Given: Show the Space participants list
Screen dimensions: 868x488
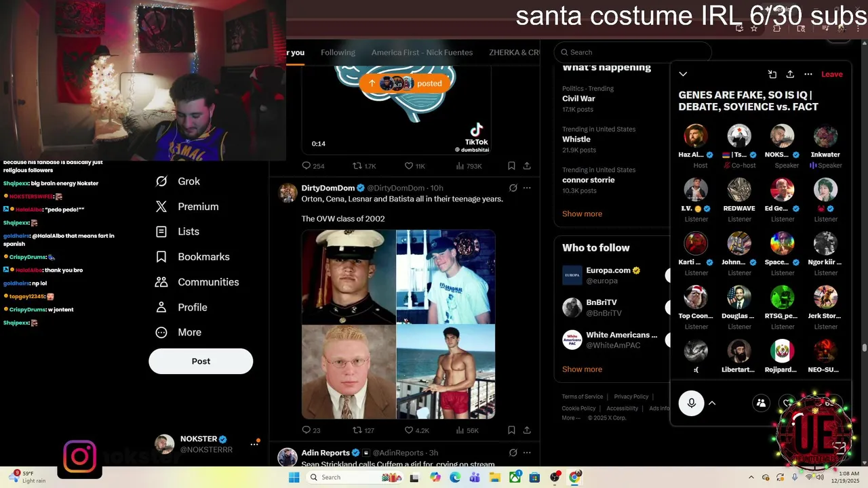Looking at the screenshot, I should [761, 403].
